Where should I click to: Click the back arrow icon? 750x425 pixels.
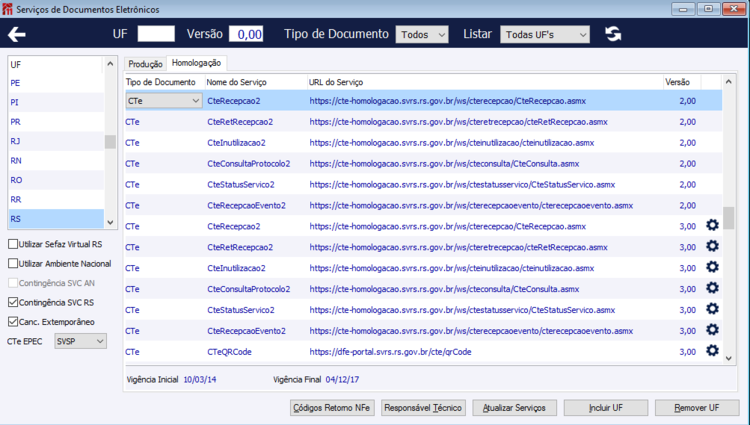coord(17,34)
